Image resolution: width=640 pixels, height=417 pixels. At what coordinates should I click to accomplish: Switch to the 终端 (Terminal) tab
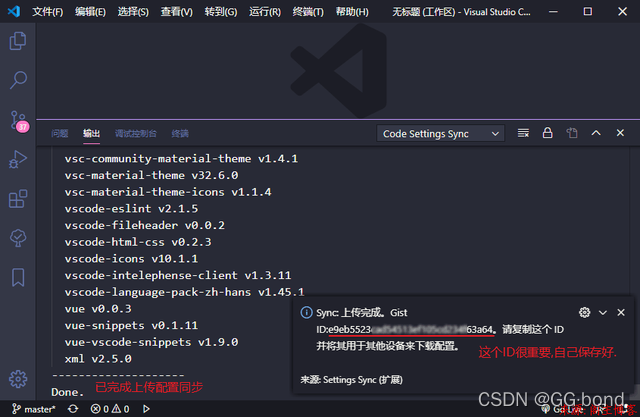click(180, 133)
